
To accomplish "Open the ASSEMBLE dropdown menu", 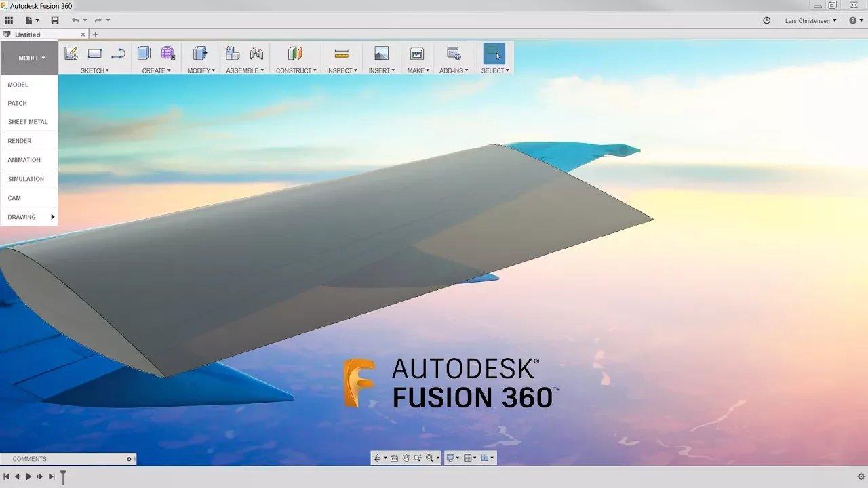I will pos(245,70).
